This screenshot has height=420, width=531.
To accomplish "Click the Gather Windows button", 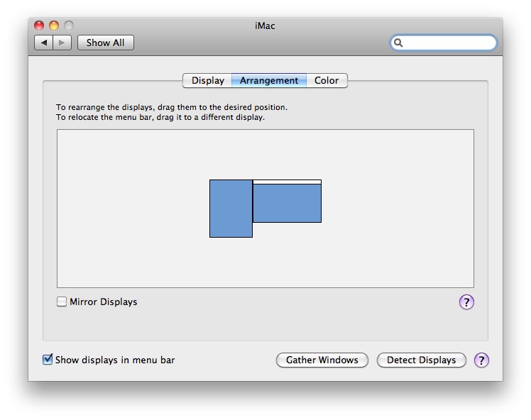I will [x=322, y=360].
